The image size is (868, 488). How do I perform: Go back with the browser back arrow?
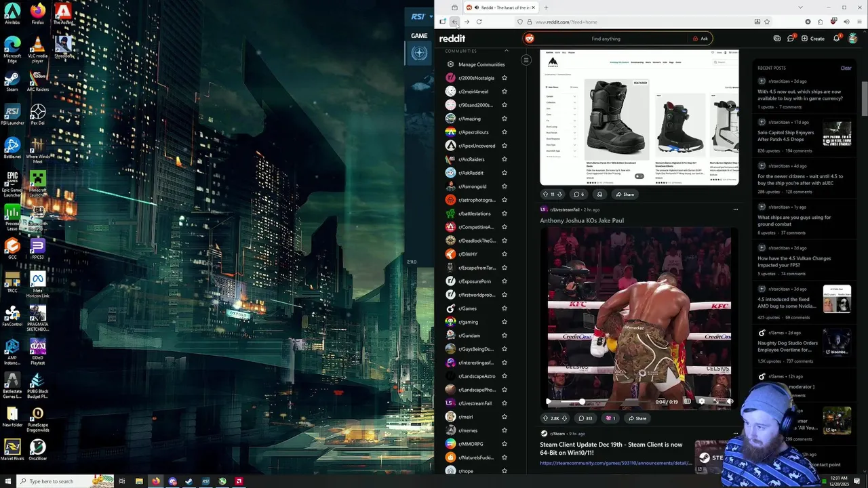pos(454,22)
